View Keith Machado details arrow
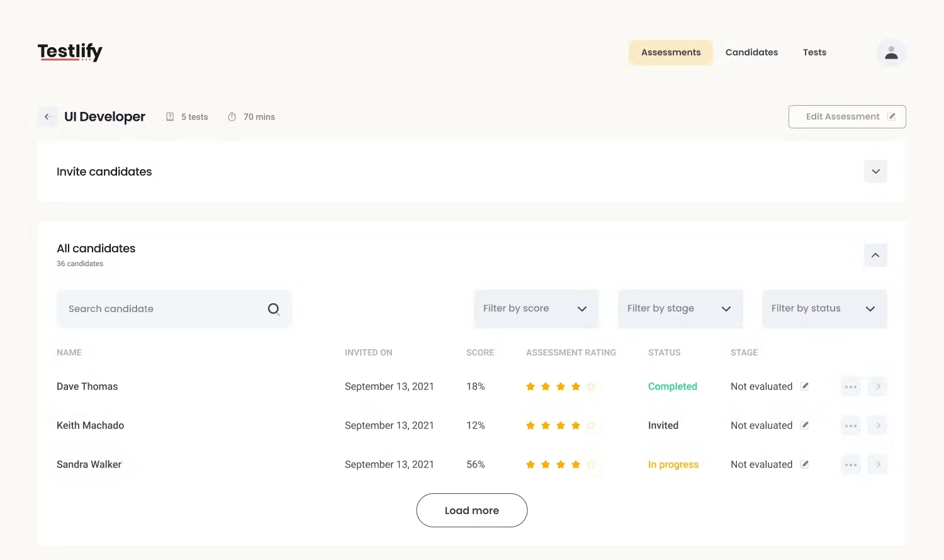Viewport: 944px width, 560px height. 878,426
